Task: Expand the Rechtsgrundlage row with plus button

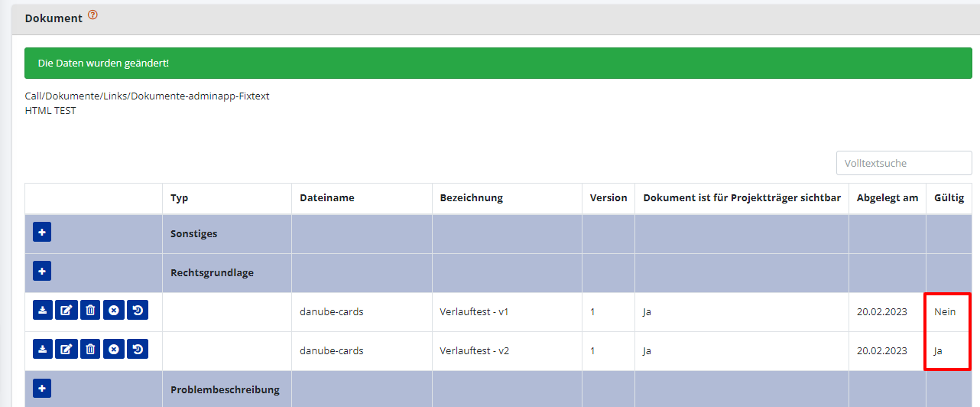Action: point(42,271)
